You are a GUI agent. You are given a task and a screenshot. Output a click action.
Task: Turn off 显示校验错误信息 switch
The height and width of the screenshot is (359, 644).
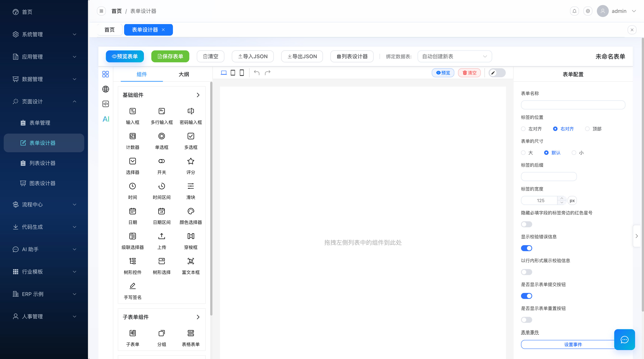click(x=526, y=248)
